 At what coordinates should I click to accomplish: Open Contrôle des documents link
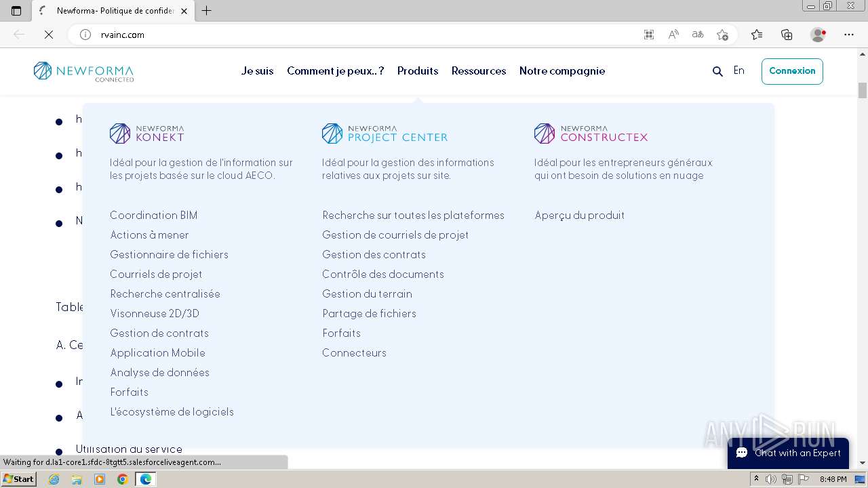[383, 274]
